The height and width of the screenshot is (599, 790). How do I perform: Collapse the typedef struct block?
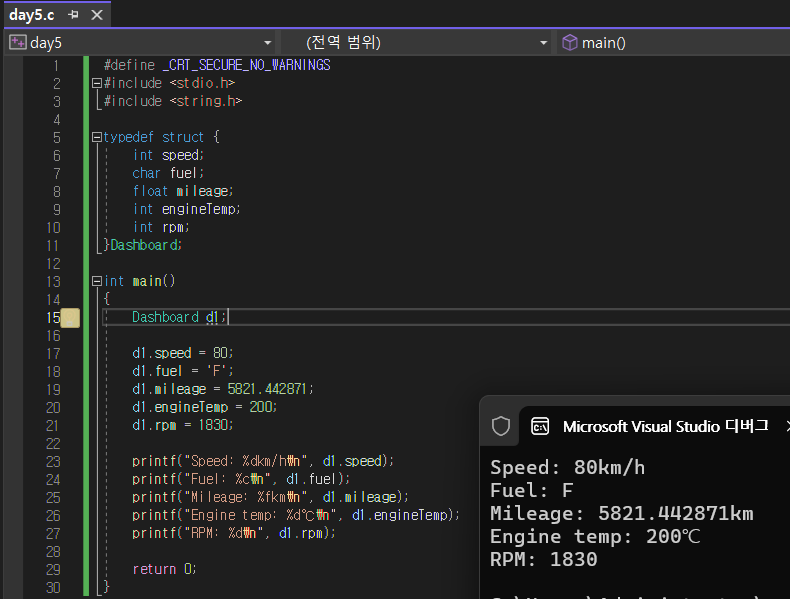click(97, 137)
